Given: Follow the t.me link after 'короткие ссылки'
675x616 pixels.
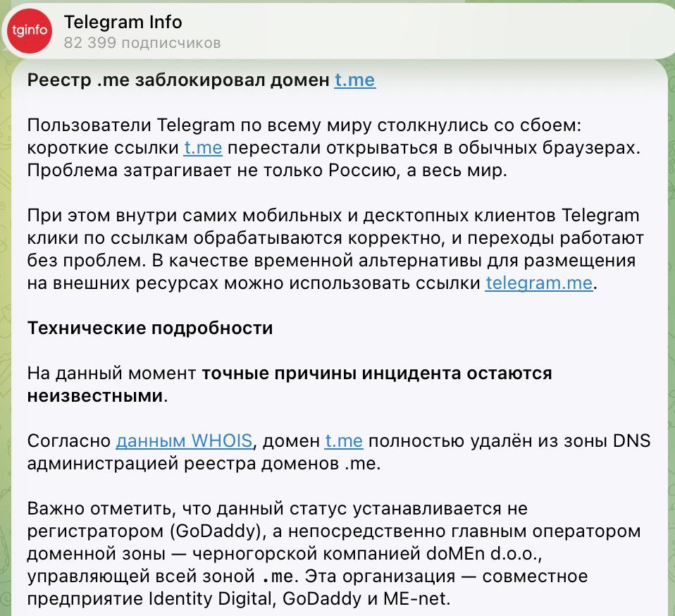Looking at the screenshot, I should click(x=203, y=147).
